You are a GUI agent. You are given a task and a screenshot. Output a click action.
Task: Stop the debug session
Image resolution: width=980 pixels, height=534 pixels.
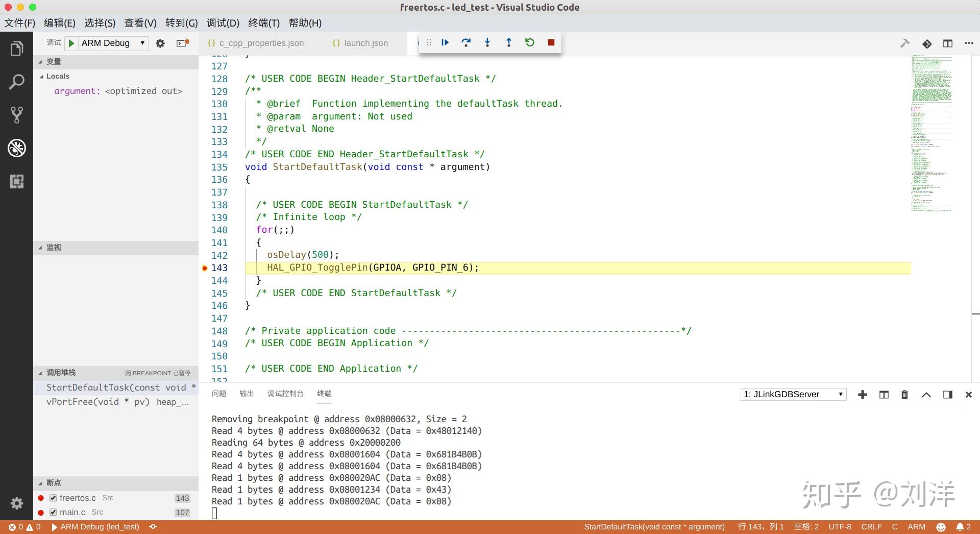point(551,42)
